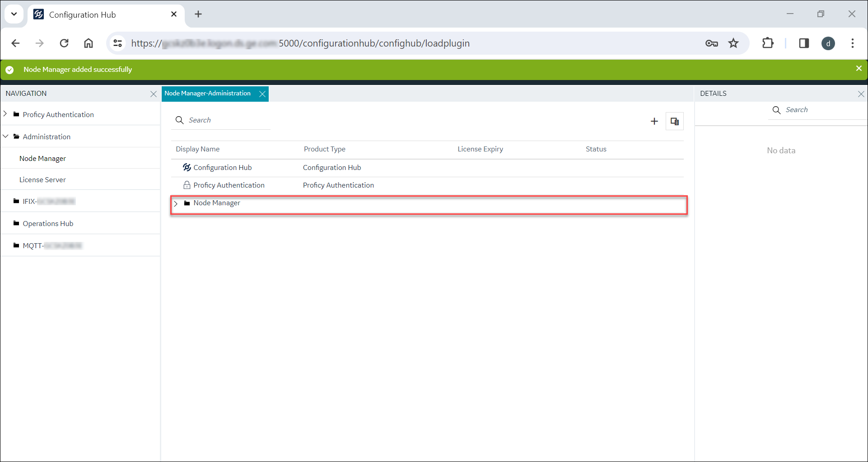Click Product Type cell 'Configuration Hub'

[332, 168]
